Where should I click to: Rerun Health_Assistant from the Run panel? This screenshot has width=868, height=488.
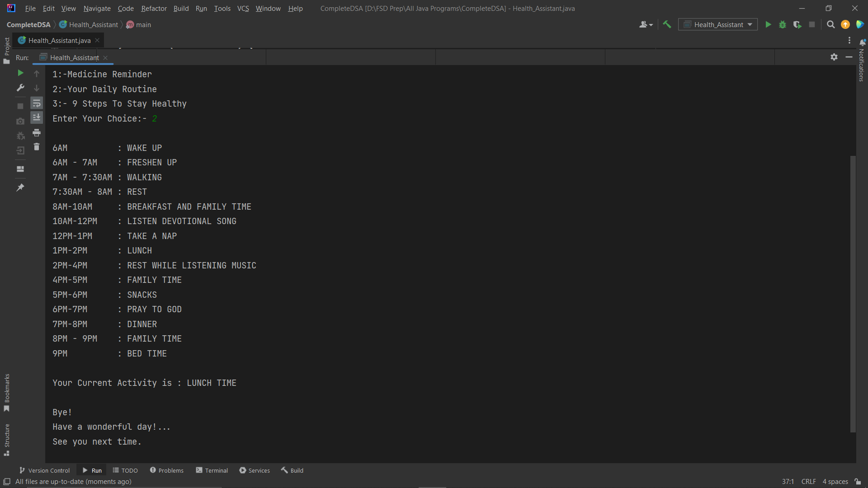click(x=20, y=73)
